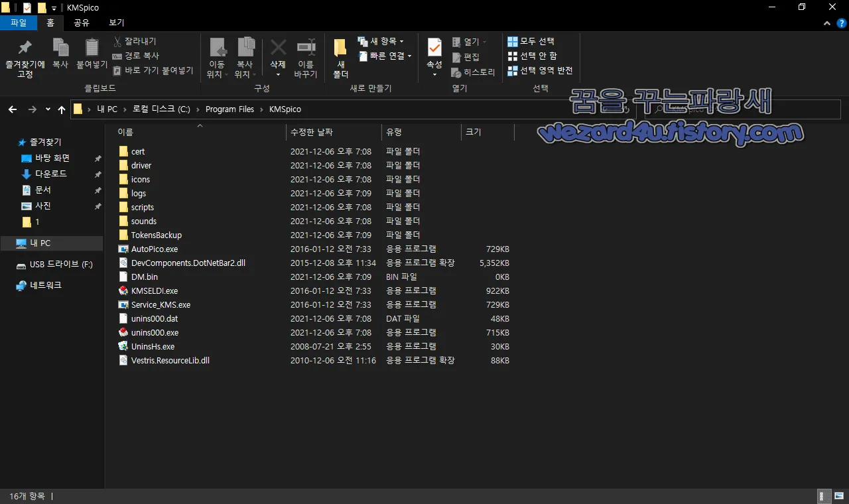
Task: Select 바탕 화면 in navigation pane
Action: [x=52, y=158]
